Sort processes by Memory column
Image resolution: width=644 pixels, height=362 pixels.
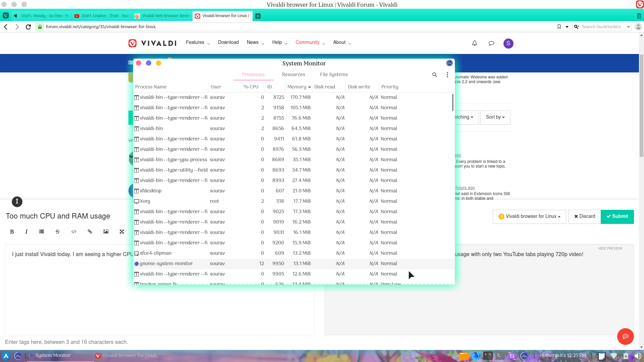(x=299, y=87)
